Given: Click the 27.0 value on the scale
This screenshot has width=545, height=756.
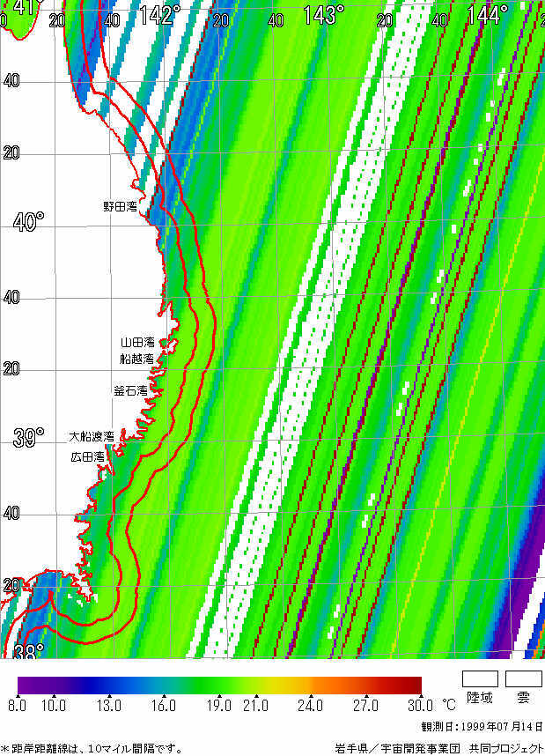Looking at the screenshot, I should (365, 706).
